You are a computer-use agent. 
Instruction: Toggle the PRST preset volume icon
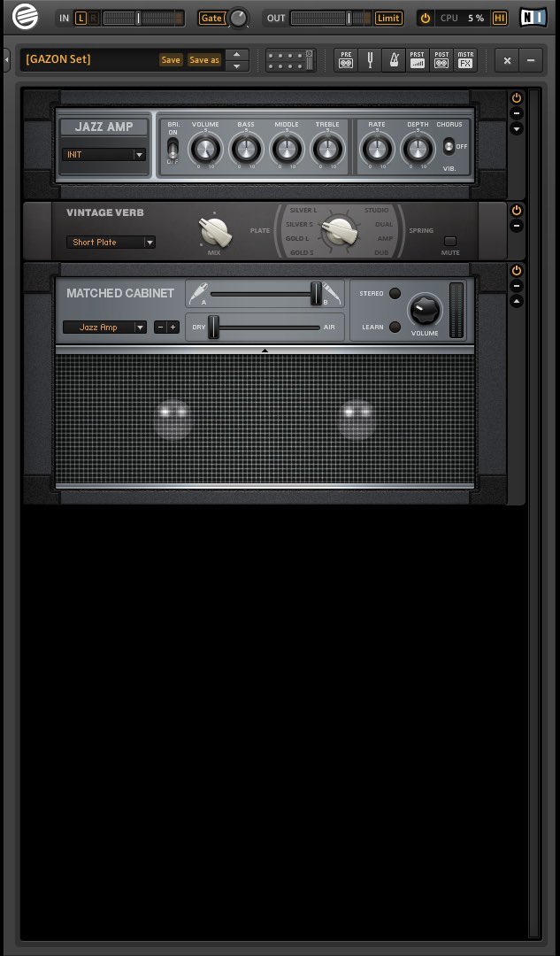418,60
